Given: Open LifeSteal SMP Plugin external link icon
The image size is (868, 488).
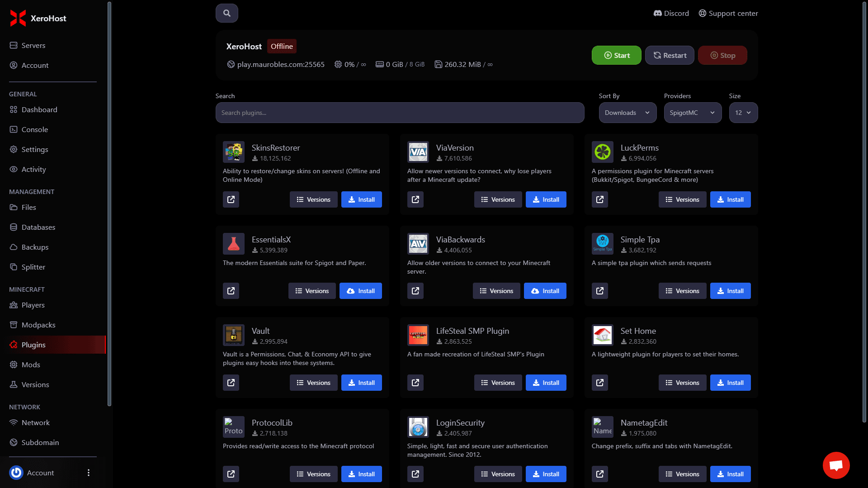Looking at the screenshot, I should tap(415, 383).
